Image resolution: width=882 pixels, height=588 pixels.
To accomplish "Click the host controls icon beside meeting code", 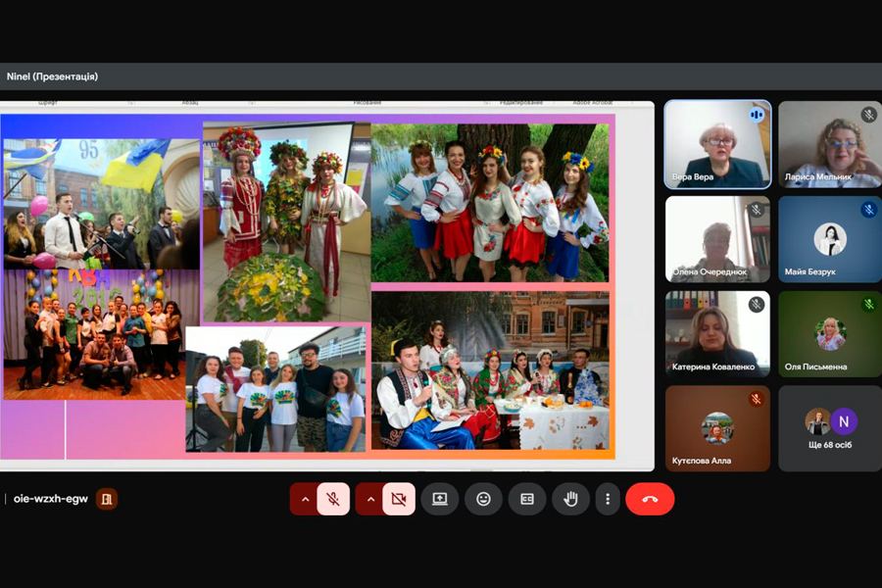I will point(107,499).
